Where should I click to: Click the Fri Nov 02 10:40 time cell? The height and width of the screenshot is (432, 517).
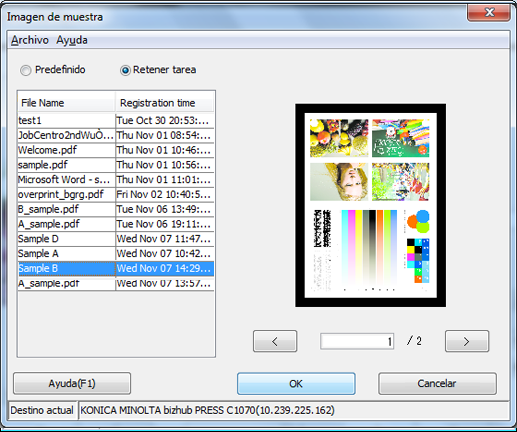pyautogui.click(x=165, y=194)
